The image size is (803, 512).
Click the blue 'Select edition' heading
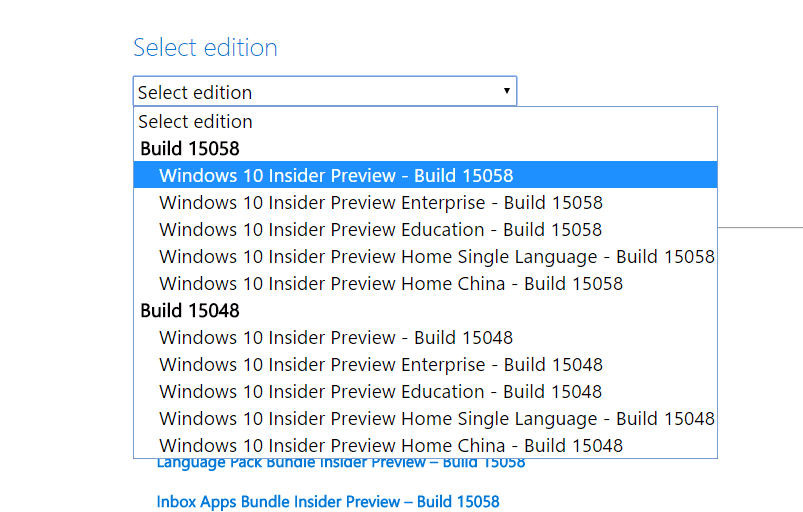click(205, 48)
